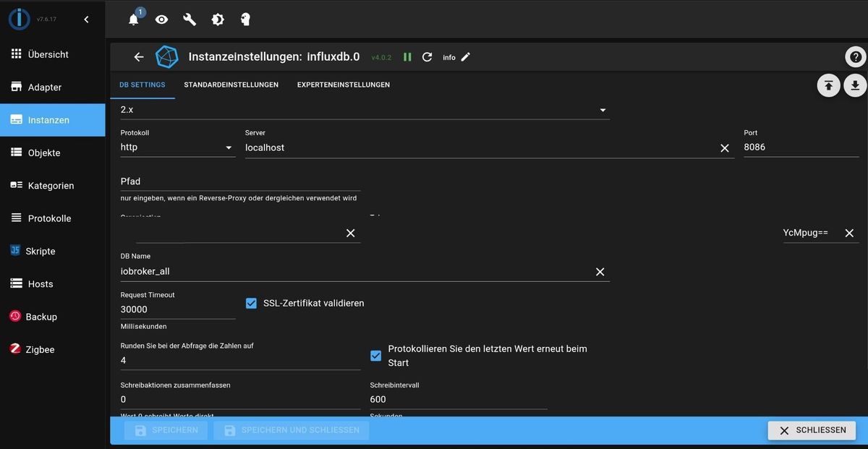
Task: Clear the Organization field
Action: point(351,233)
